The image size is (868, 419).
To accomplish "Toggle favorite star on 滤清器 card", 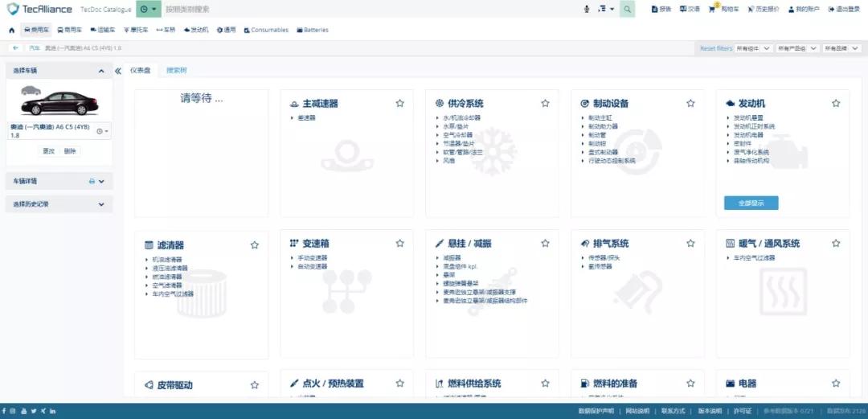I will tap(255, 245).
